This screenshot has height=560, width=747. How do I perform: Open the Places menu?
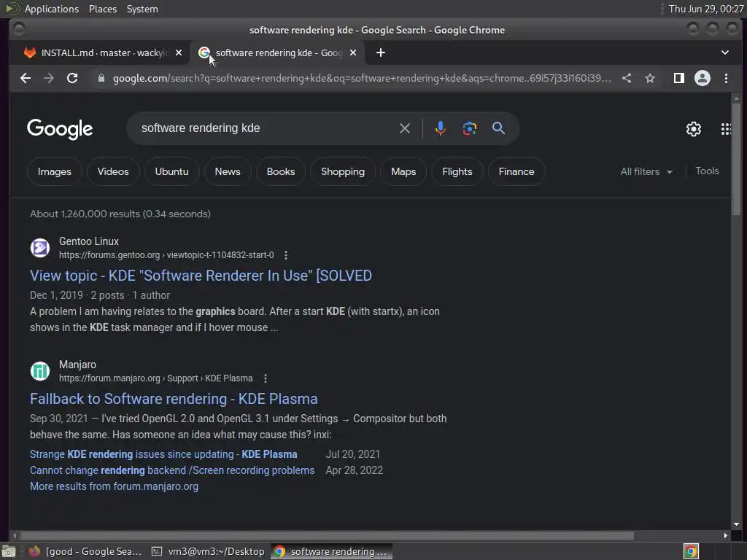pos(102,9)
